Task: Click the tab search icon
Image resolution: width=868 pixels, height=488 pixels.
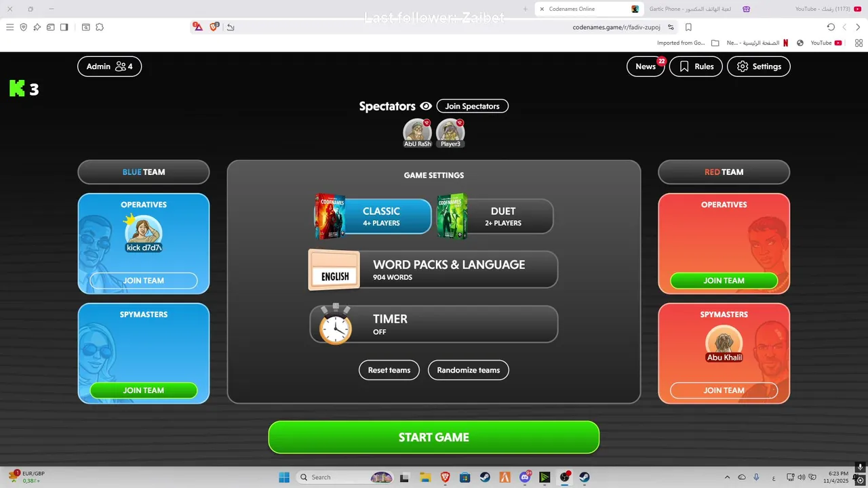Action: [85, 27]
